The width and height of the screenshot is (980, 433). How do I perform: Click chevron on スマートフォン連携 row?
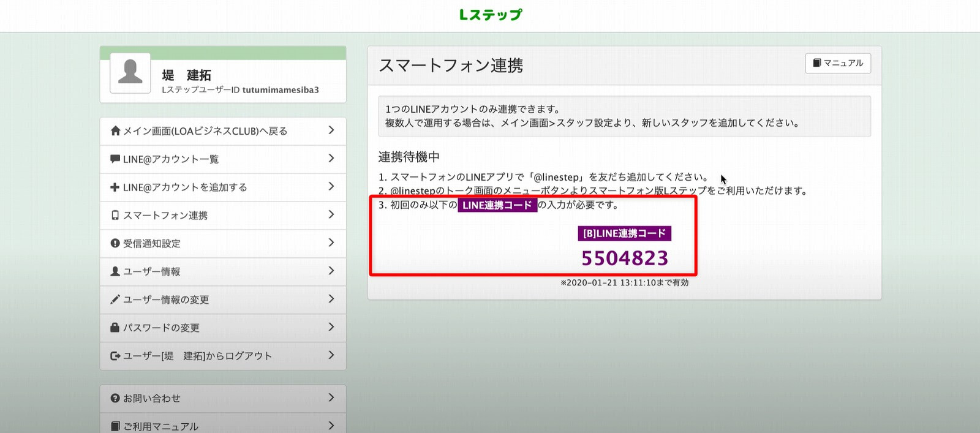click(x=331, y=214)
